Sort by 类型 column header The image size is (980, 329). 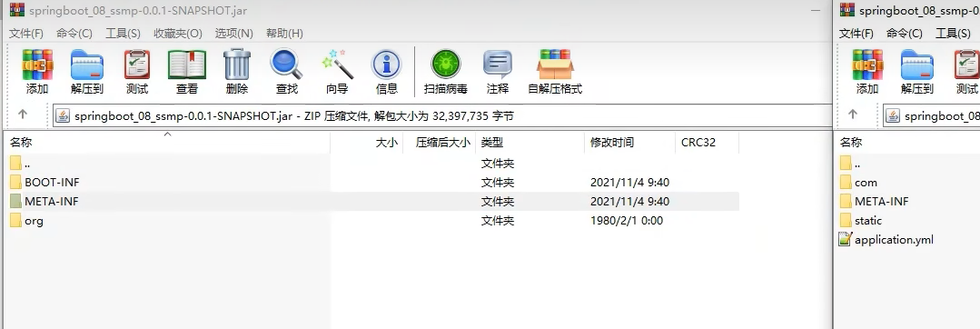(530, 143)
